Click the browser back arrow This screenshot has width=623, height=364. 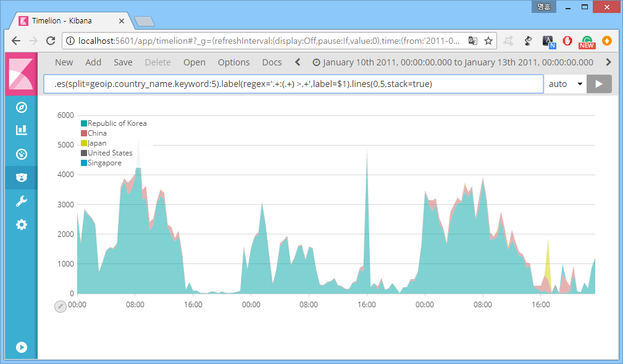click(x=16, y=41)
